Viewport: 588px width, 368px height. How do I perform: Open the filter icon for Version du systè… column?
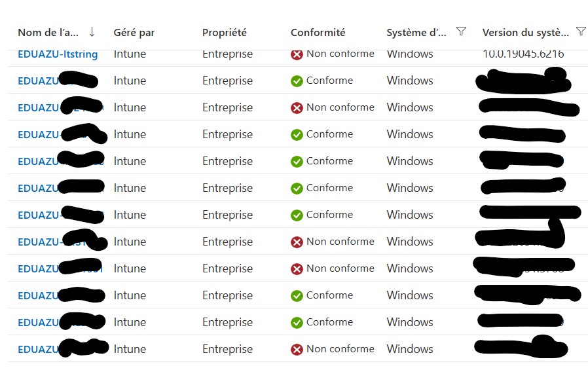point(580,31)
